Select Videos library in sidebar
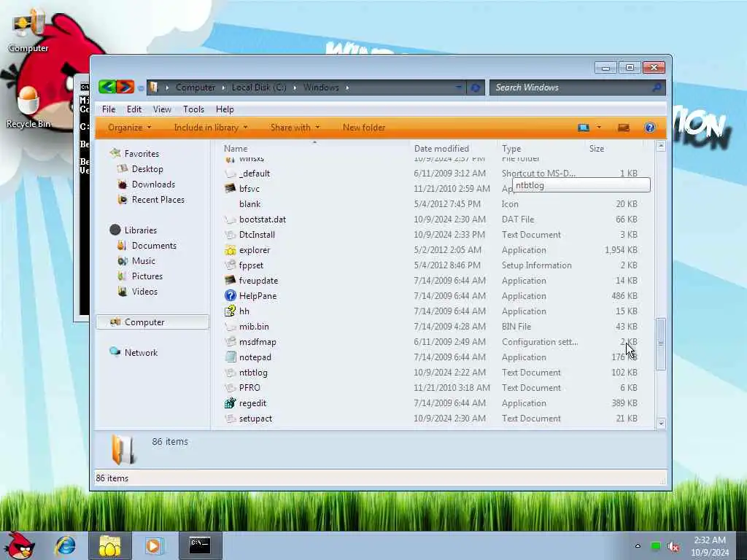 click(144, 292)
